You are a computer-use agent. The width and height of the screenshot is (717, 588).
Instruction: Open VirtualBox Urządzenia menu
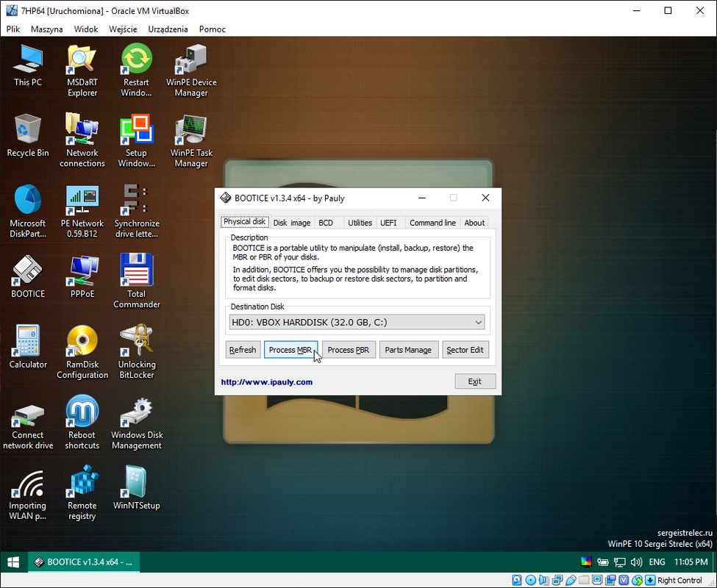tap(168, 29)
